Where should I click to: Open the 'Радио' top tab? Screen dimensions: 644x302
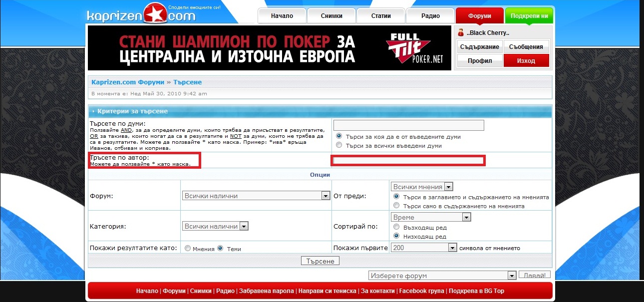coord(430,15)
